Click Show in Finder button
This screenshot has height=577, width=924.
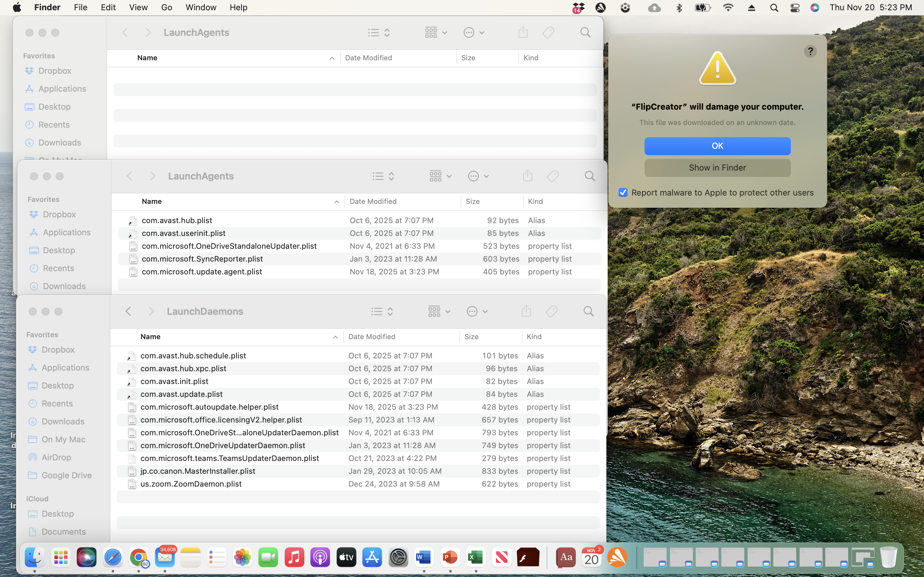(x=717, y=168)
